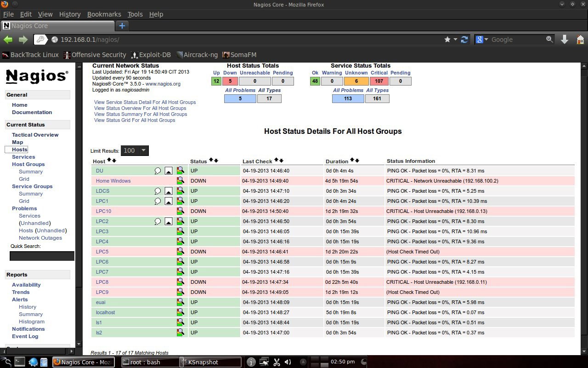Click the comment bubble icon for DU host

point(158,171)
